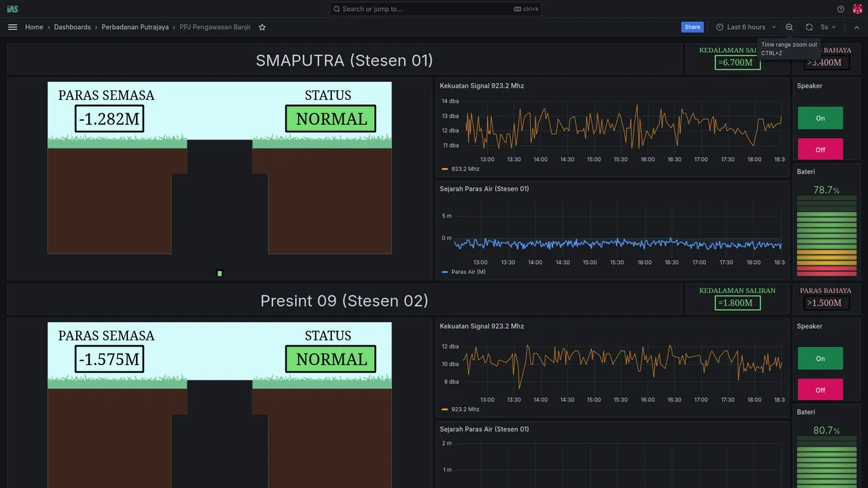Click the -1.282M water level reading
868x488 pixels.
pyautogui.click(x=109, y=119)
